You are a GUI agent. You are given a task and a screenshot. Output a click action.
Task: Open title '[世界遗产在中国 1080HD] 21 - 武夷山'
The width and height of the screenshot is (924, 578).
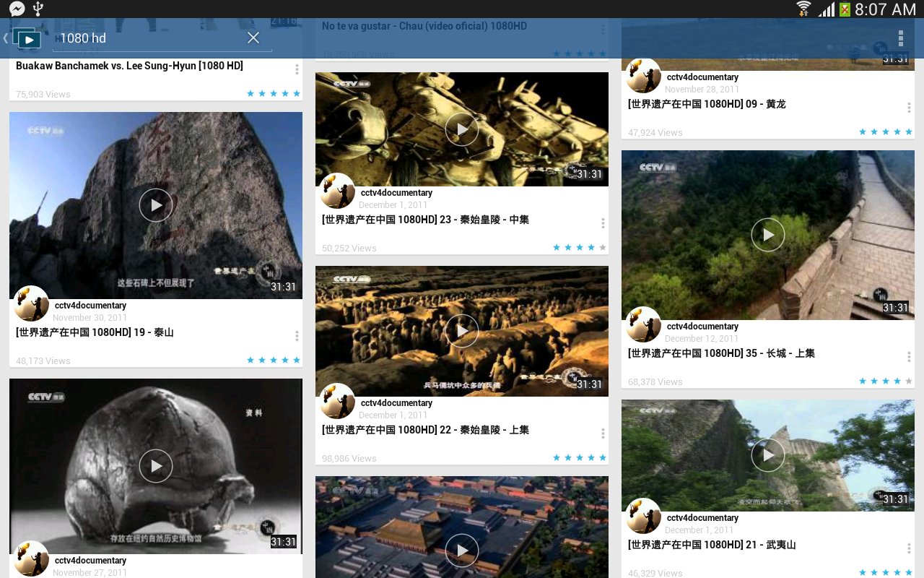712,545
